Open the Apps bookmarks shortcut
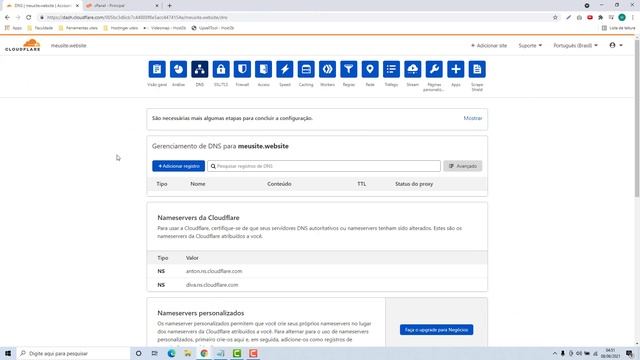Screen dimensions: 640x360 click(13, 28)
